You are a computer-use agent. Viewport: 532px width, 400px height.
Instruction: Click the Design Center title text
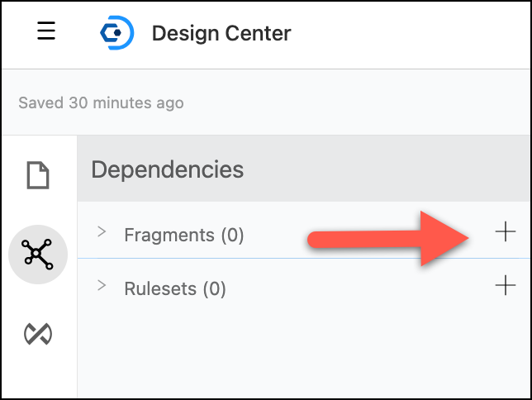pos(221,34)
